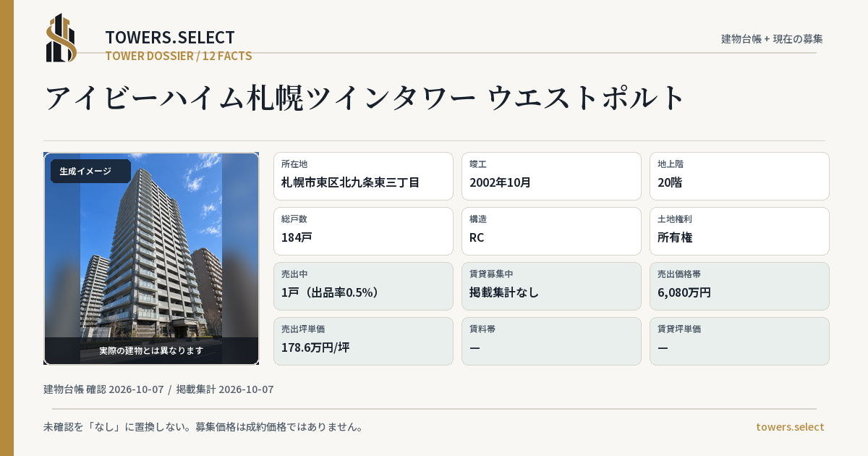Select the 売出価格帯 price range card
868x456 pixels.
click(x=739, y=286)
